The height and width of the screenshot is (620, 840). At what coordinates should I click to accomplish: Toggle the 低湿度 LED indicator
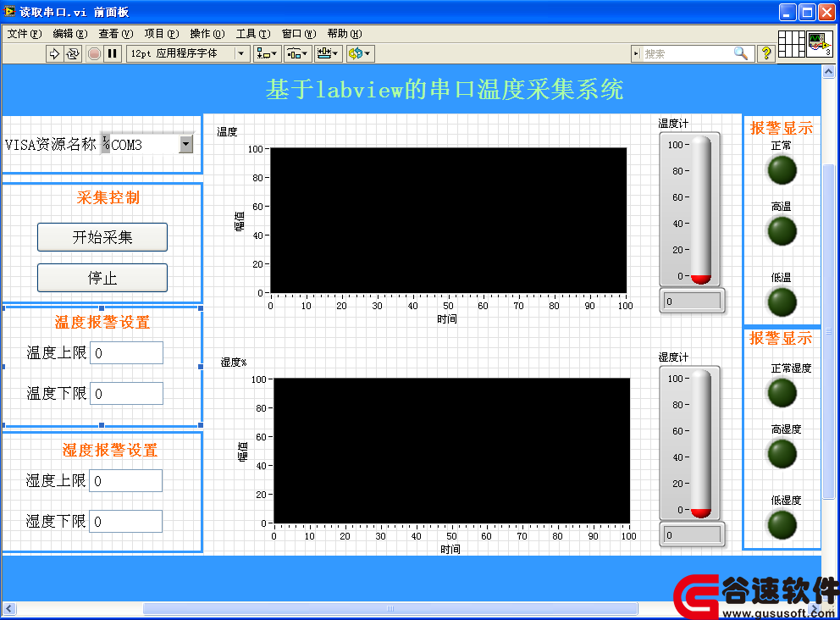pos(782,525)
